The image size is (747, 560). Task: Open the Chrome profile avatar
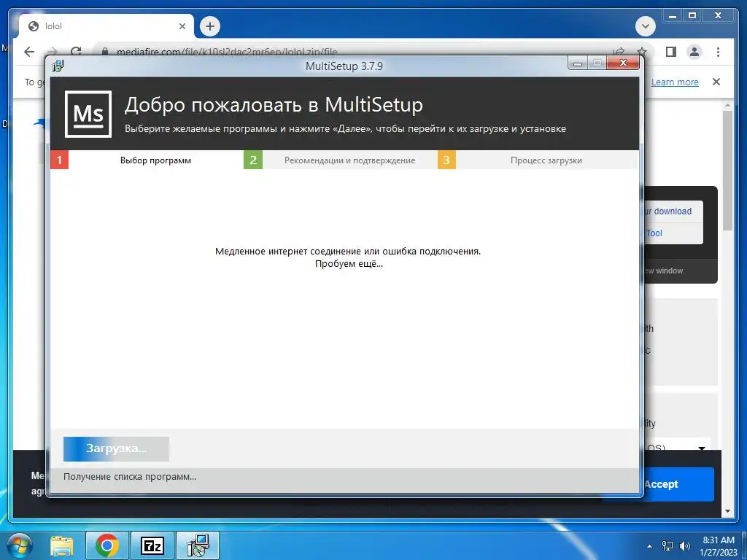click(x=694, y=52)
